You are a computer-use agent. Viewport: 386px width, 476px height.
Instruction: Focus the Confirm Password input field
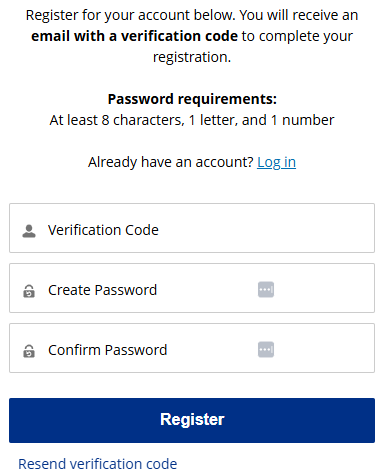point(192,348)
